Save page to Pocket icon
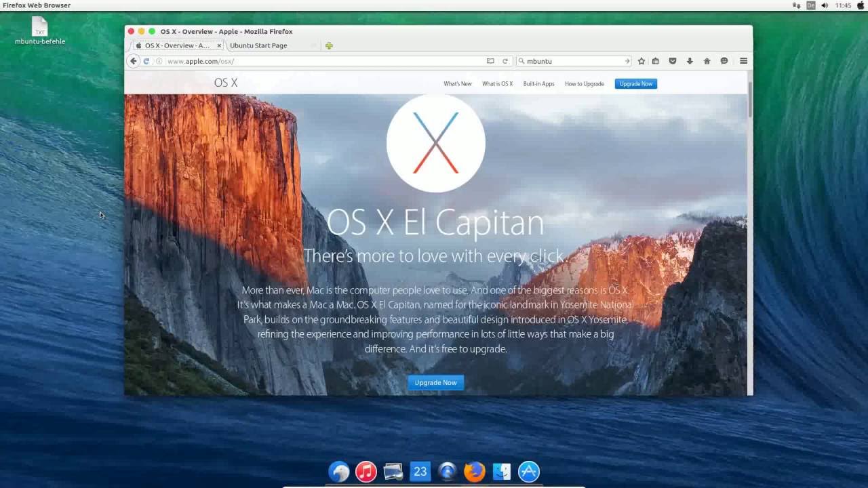 click(673, 61)
